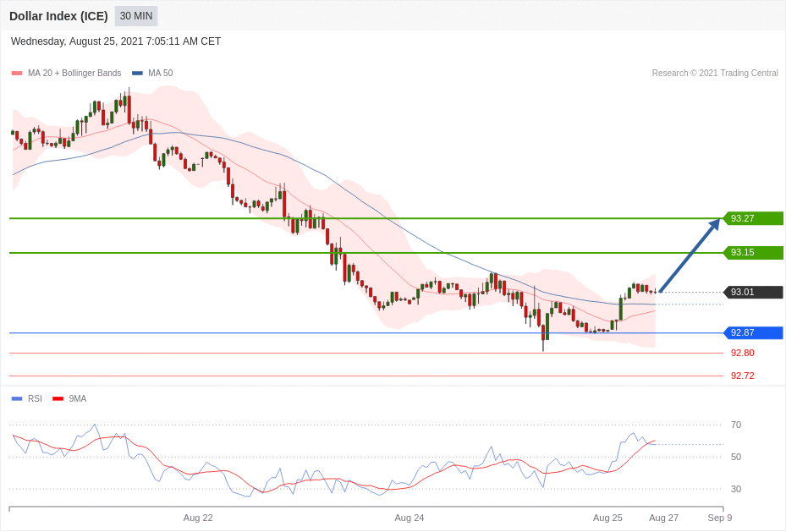Click the Aug 24 date axis label
The width and height of the screenshot is (786, 532).
(409, 518)
